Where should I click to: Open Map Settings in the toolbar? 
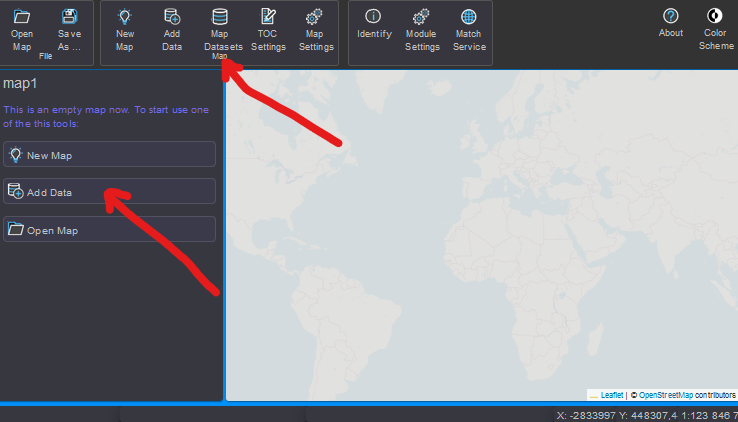(x=316, y=31)
